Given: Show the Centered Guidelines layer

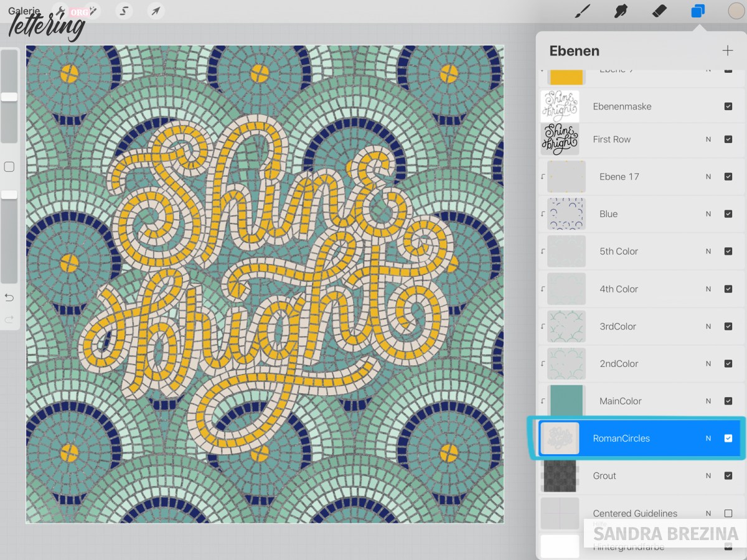Looking at the screenshot, I should tap(728, 513).
